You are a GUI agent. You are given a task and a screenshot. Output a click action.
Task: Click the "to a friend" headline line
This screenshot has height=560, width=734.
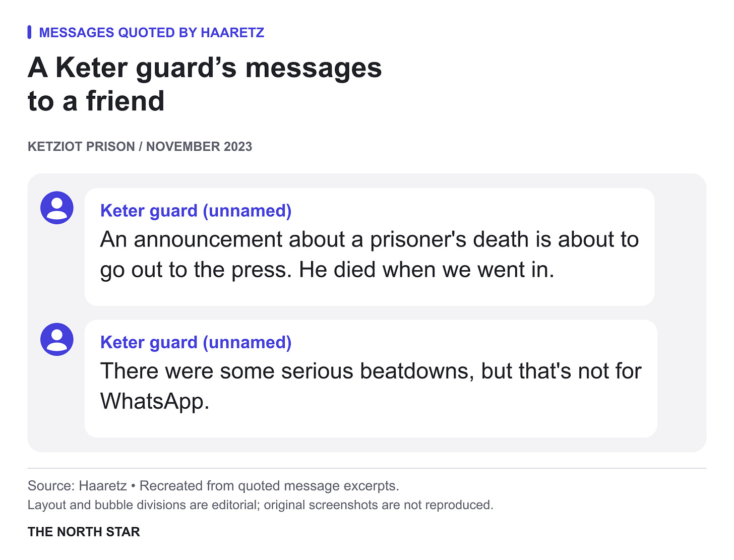pos(96,101)
